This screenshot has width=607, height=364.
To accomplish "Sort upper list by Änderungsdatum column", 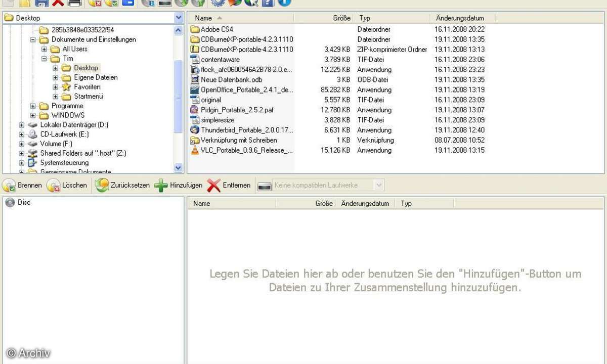I will 463,18.
